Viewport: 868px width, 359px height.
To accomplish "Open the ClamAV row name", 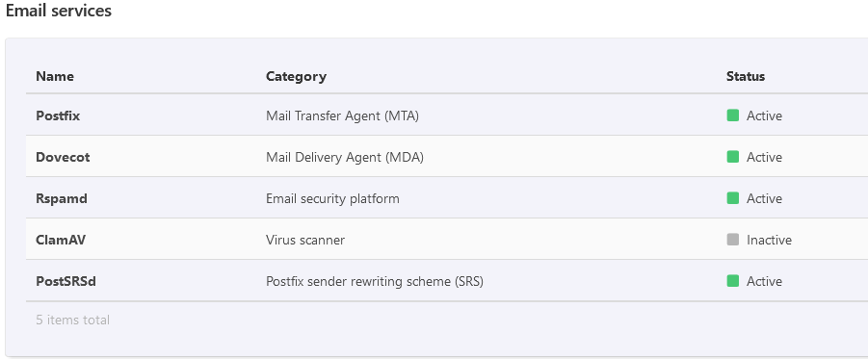I will pos(61,240).
